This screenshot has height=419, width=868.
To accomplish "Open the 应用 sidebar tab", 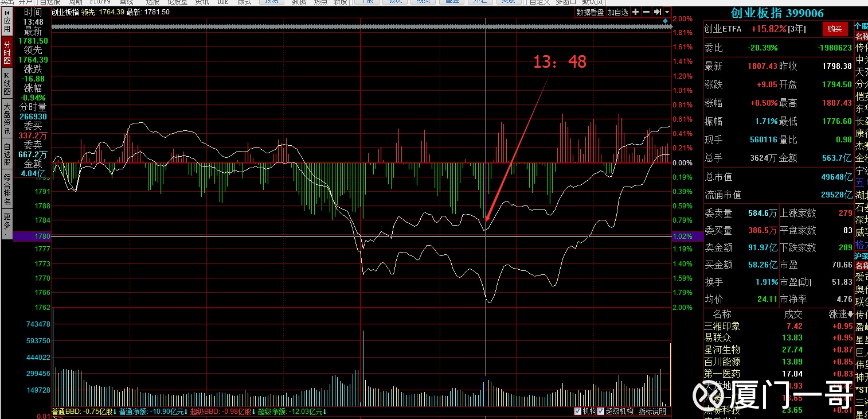I will tap(7, 25).
